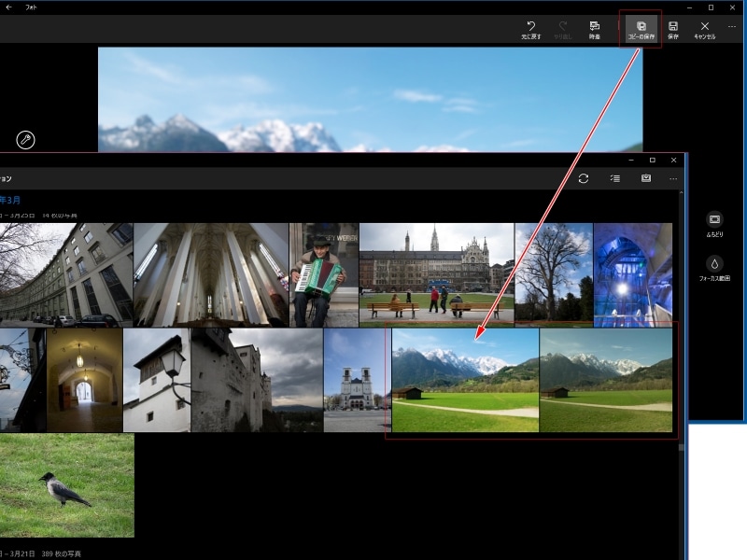Click the round pencil edit icon
This screenshot has width=747, height=560.
point(26,141)
